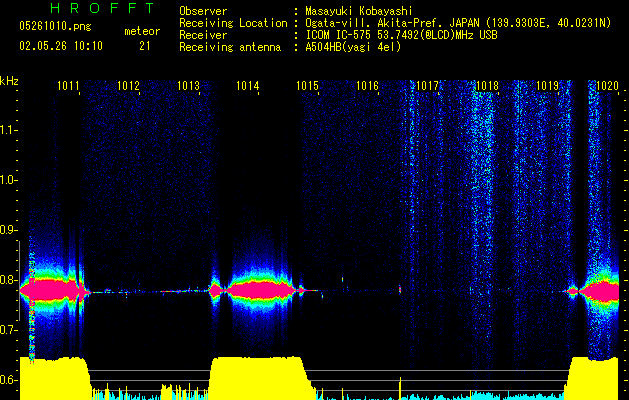Select the ICOM IC-575 receiver text
Screen dimensions: 629x400
401,35
